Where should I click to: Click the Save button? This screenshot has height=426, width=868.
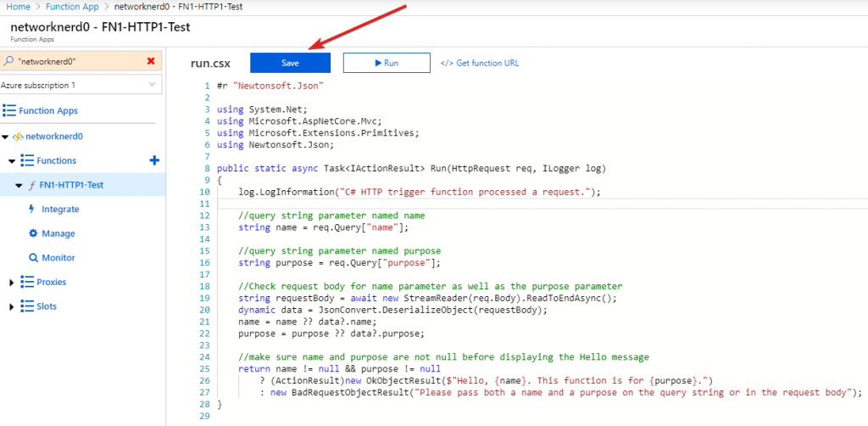tap(290, 63)
